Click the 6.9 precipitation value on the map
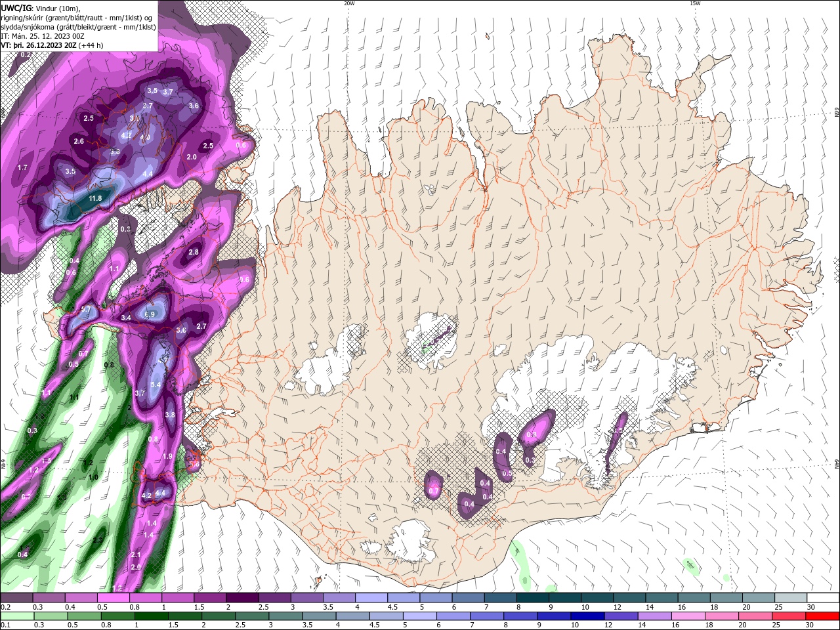This screenshot has width=840, height=630. point(150,314)
